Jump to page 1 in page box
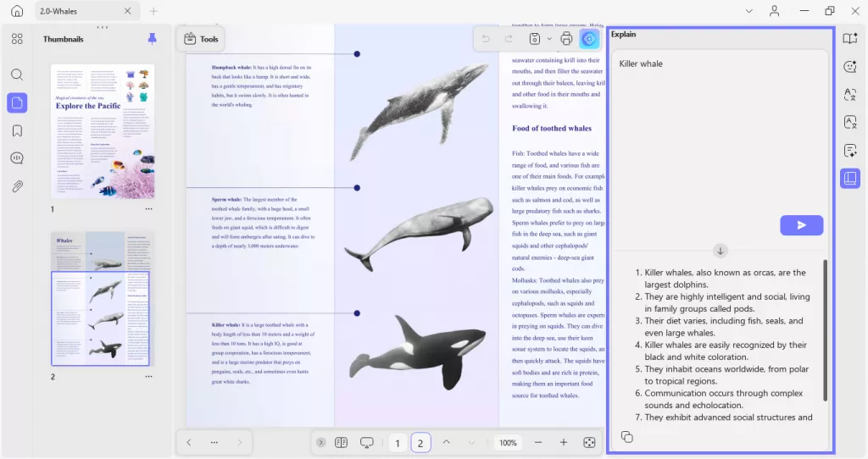This screenshot has height=459, width=868. pyautogui.click(x=398, y=443)
